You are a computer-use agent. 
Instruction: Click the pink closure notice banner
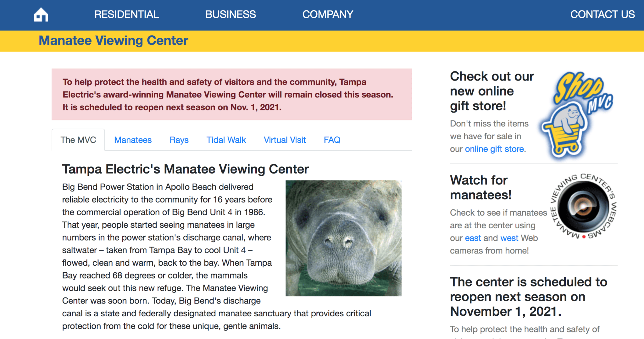(x=232, y=94)
